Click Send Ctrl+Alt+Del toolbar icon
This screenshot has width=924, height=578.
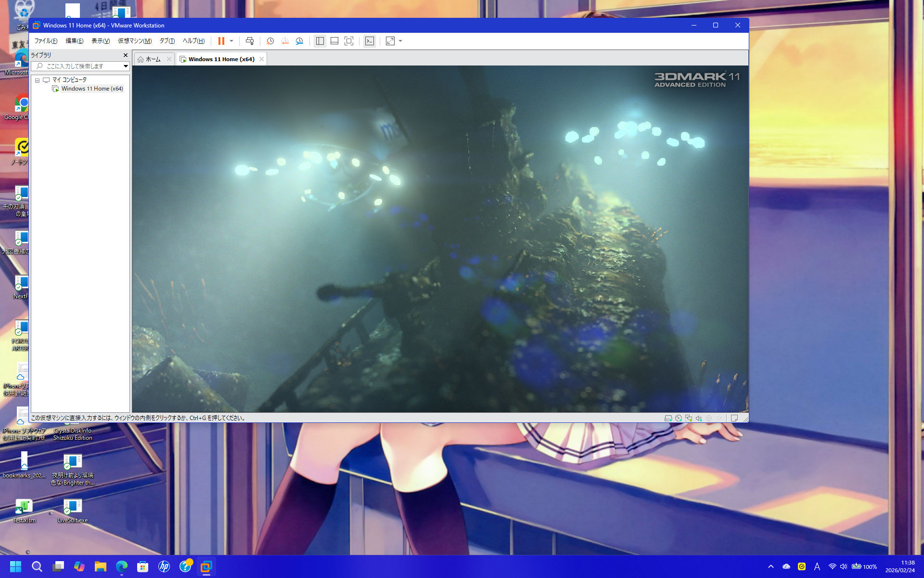249,41
